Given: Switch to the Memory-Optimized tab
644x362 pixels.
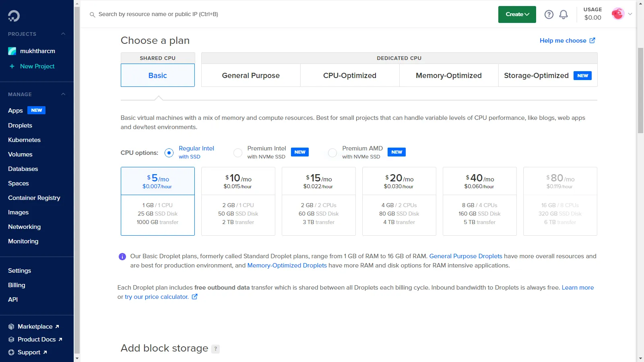Looking at the screenshot, I should (448, 75).
